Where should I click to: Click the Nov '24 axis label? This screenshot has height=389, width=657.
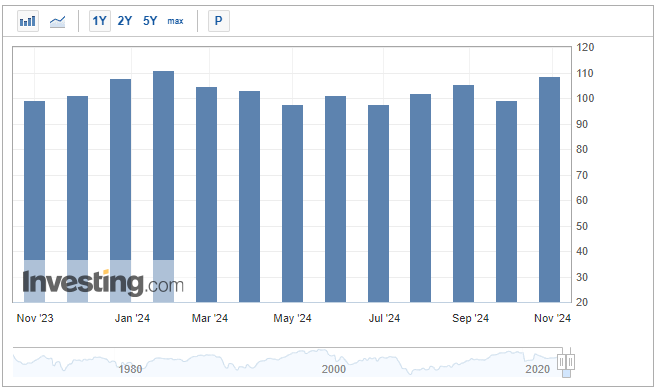click(x=552, y=318)
